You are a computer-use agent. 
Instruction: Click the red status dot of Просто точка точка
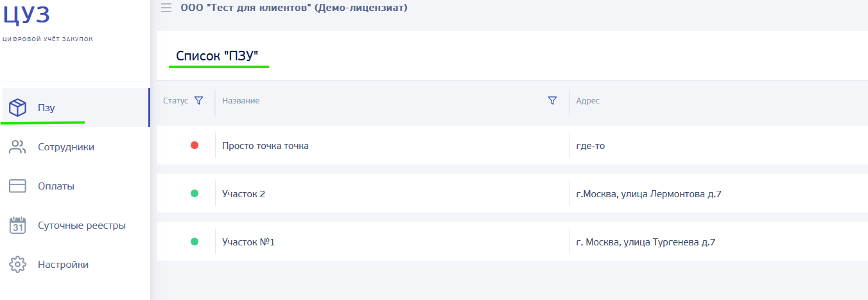click(195, 145)
